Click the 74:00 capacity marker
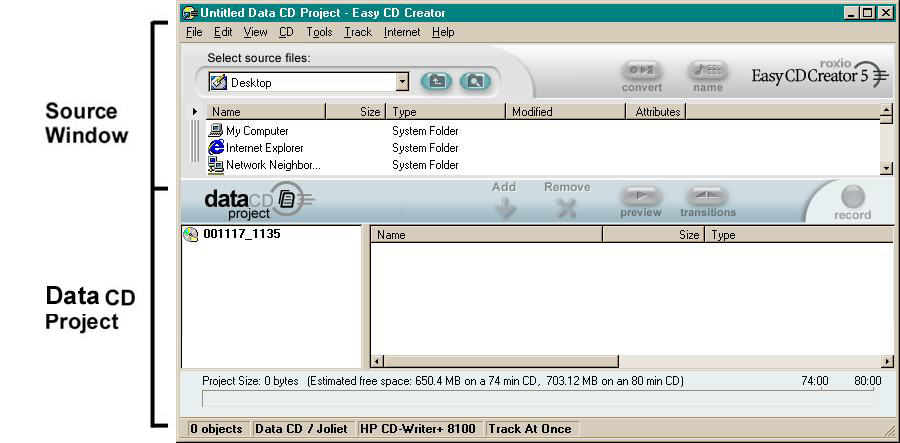The width and height of the screenshot is (900, 443). pos(814,381)
